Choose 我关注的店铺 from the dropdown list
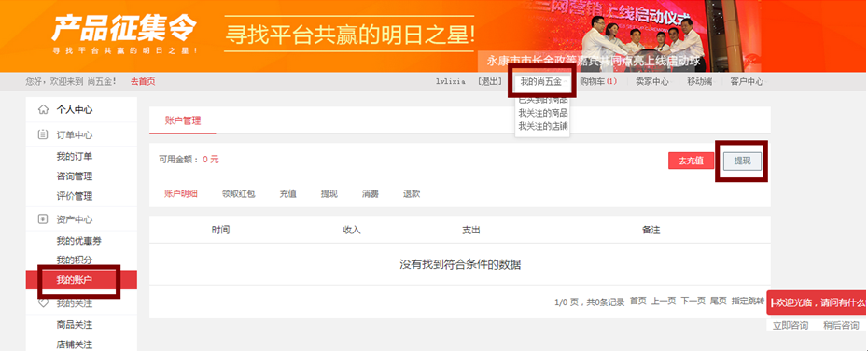The image size is (868, 351). (543, 126)
